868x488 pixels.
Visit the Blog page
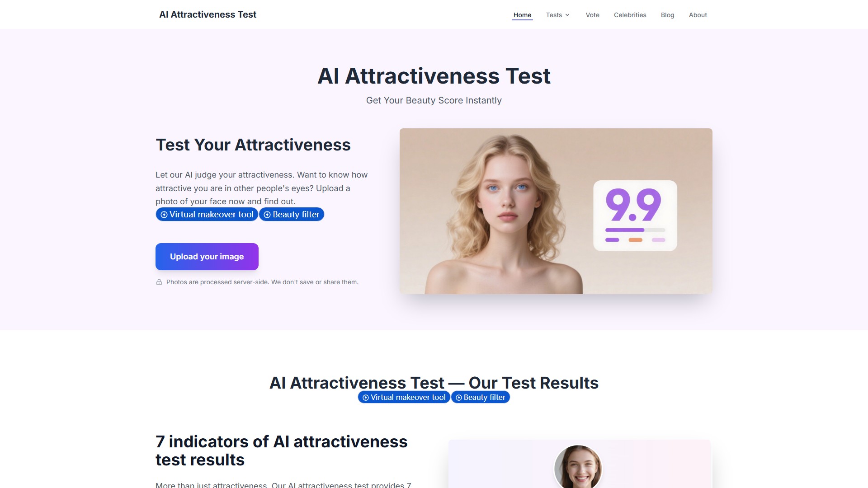coord(667,15)
